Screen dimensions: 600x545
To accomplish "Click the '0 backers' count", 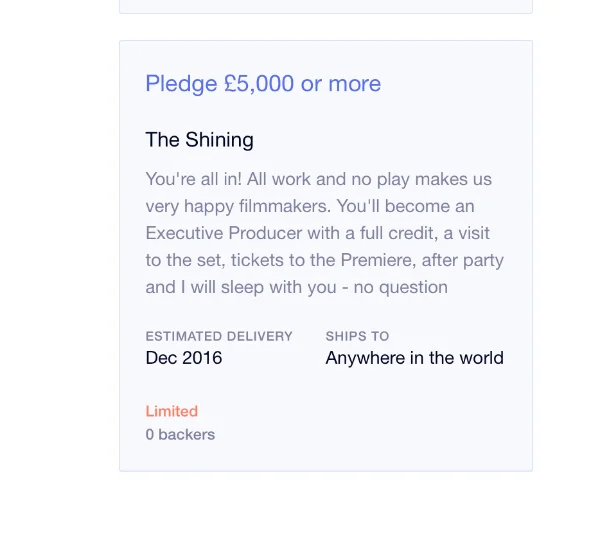I will click(x=180, y=435).
